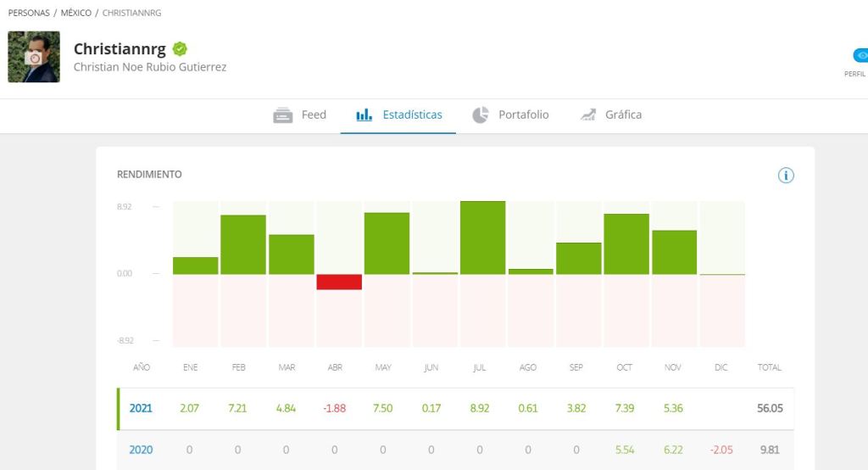Click the Estadísticas bar chart icon
This screenshot has width=868, height=470.
click(x=364, y=115)
